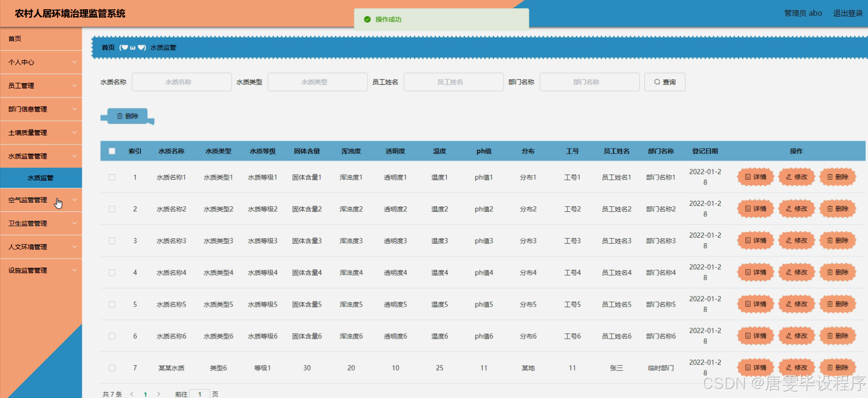Click 修改 for row 水质名称3
868x398 pixels.
click(796, 240)
